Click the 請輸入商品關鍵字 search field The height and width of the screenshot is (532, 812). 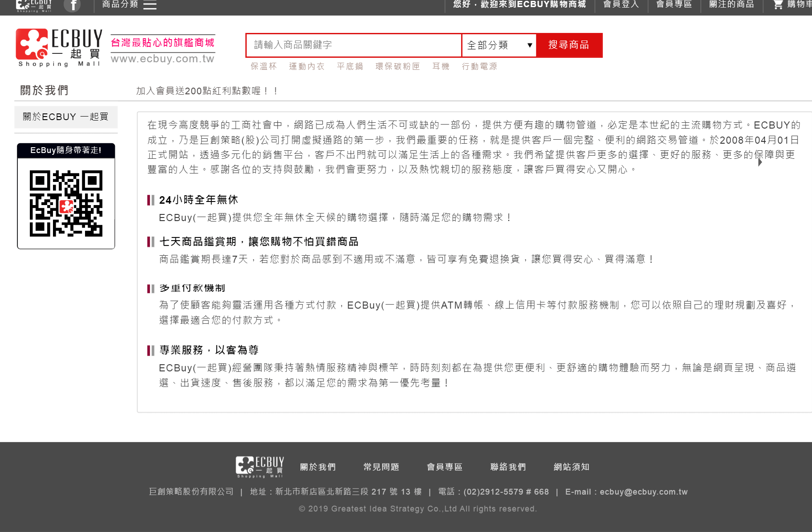pyautogui.click(x=354, y=45)
